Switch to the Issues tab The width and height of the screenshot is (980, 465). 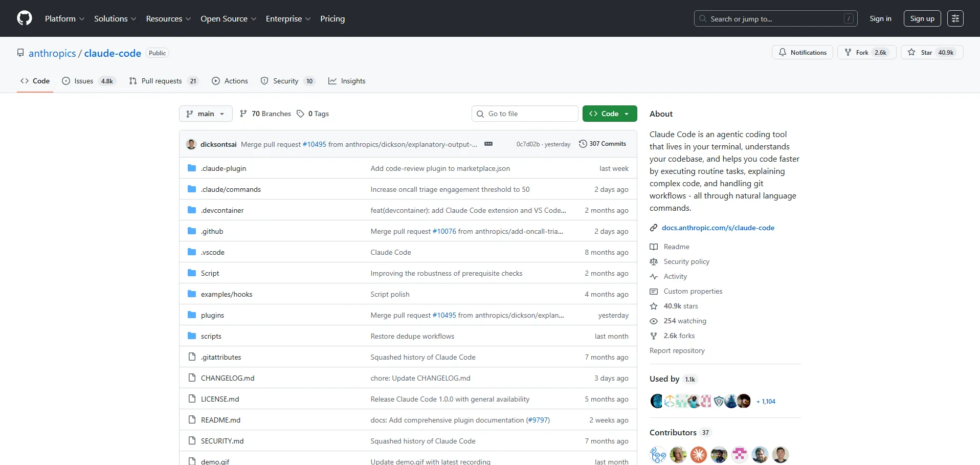click(x=84, y=81)
